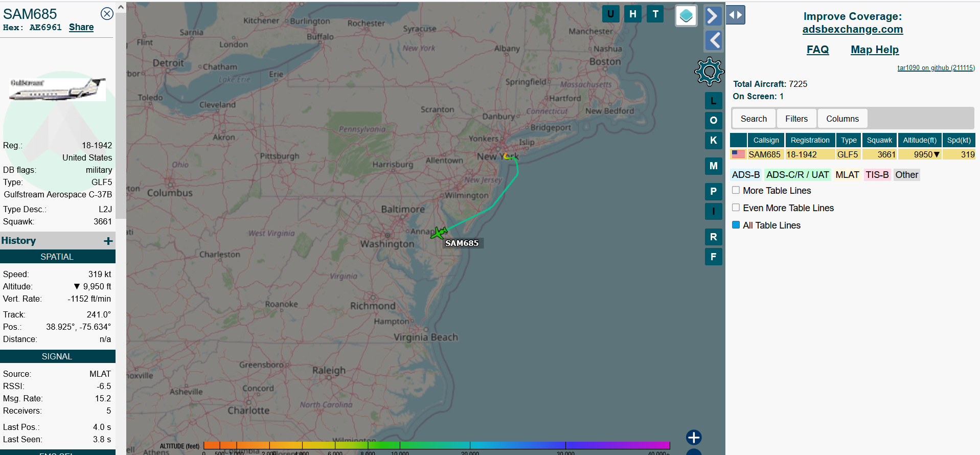Open tar1090 on github link
The width and height of the screenshot is (980, 455).
click(x=936, y=68)
